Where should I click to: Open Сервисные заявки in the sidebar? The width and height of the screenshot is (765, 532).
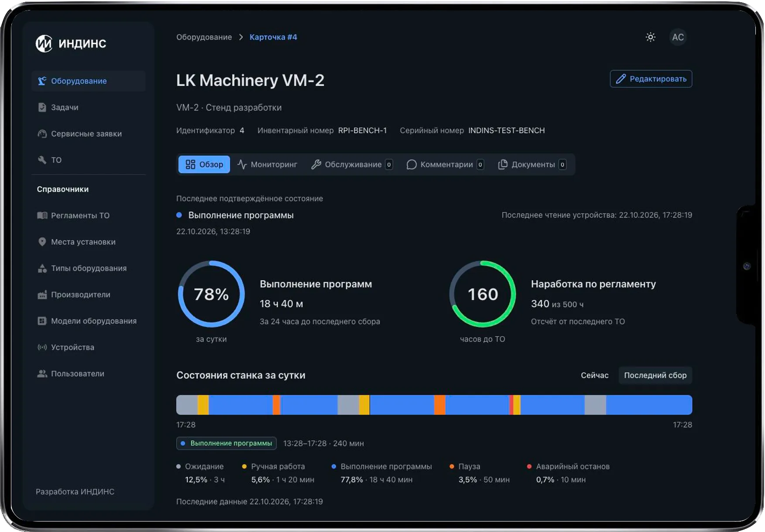pos(89,134)
